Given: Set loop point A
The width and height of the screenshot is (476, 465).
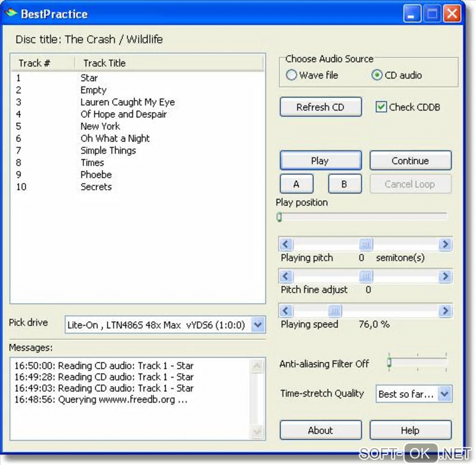Looking at the screenshot, I should click(x=296, y=184).
